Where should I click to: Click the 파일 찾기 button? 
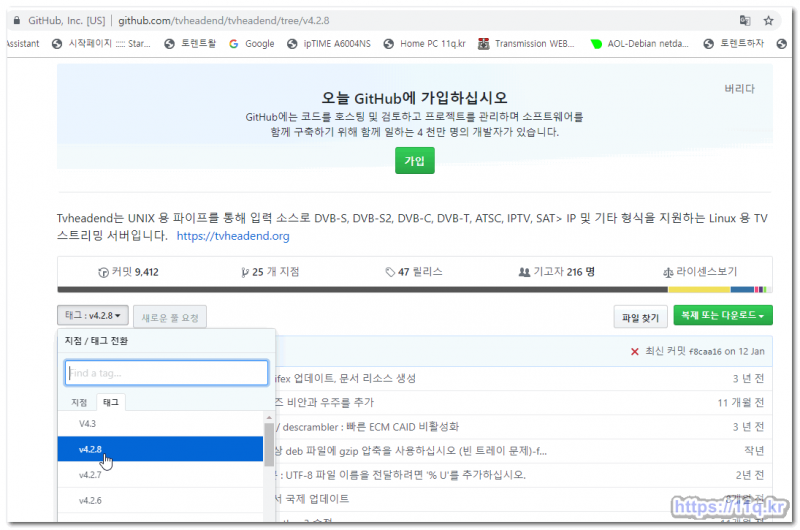pos(640,318)
